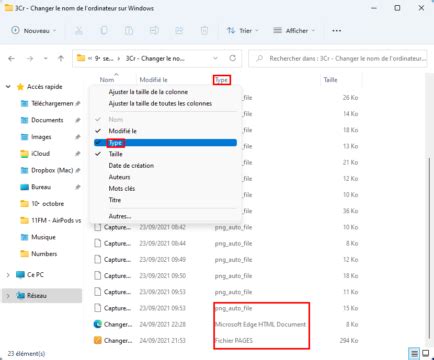Open recent locations chevron near navigation arrows

46,59
